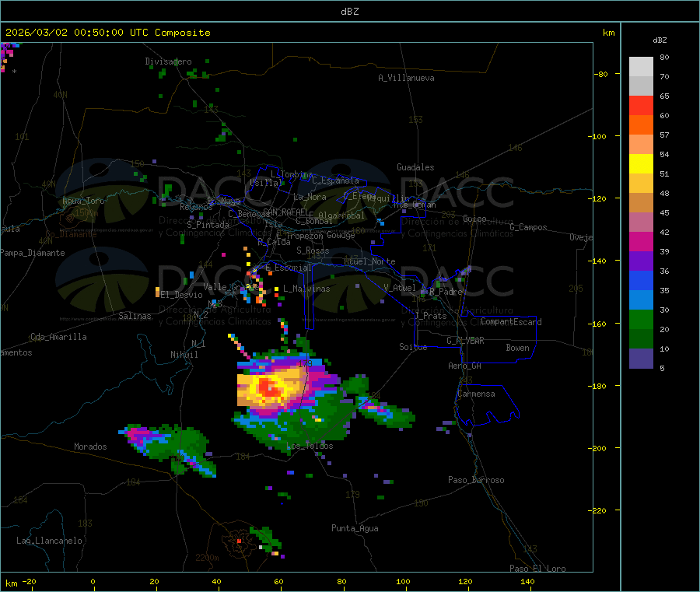Click the Pampa_Diamante label

pyautogui.click(x=33, y=253)
